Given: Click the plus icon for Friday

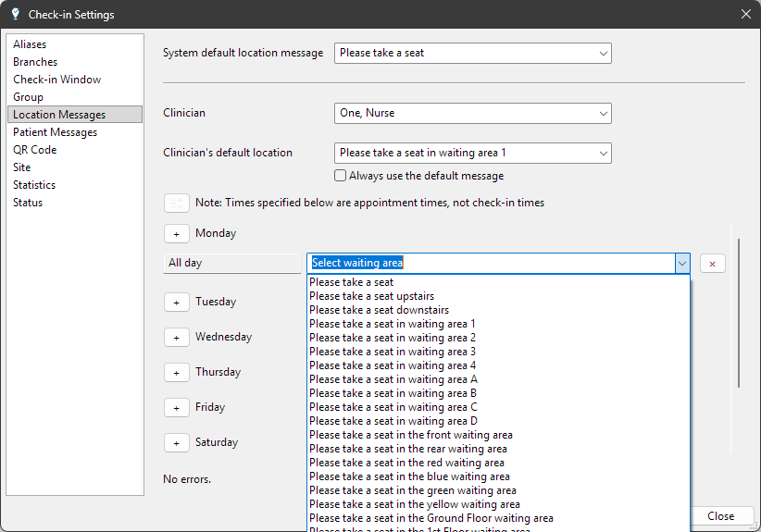Looking at the screenshot, I should point(176,407).
